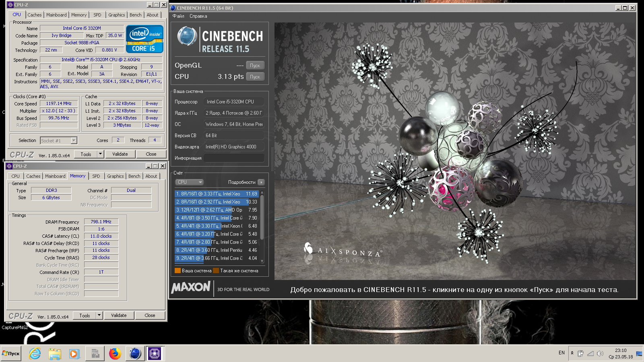
Task: Click the Информация input field
Action: pos(234,158)
